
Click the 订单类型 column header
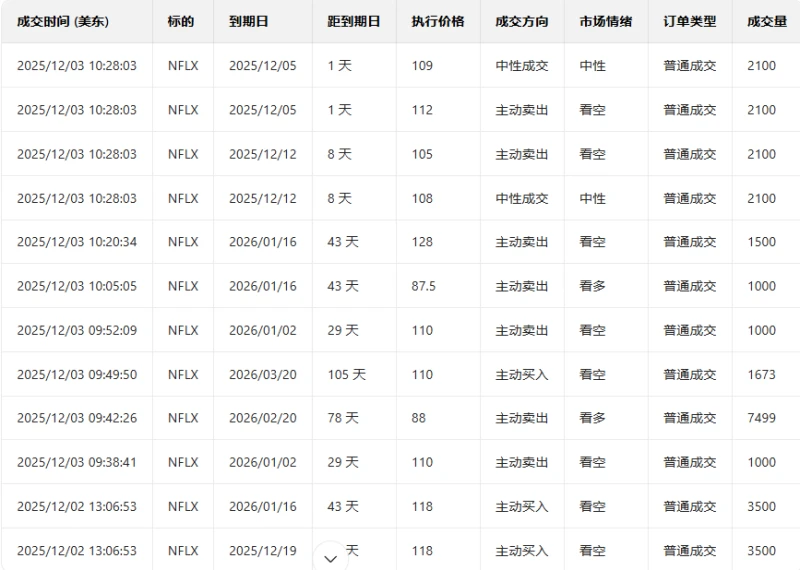689,21
